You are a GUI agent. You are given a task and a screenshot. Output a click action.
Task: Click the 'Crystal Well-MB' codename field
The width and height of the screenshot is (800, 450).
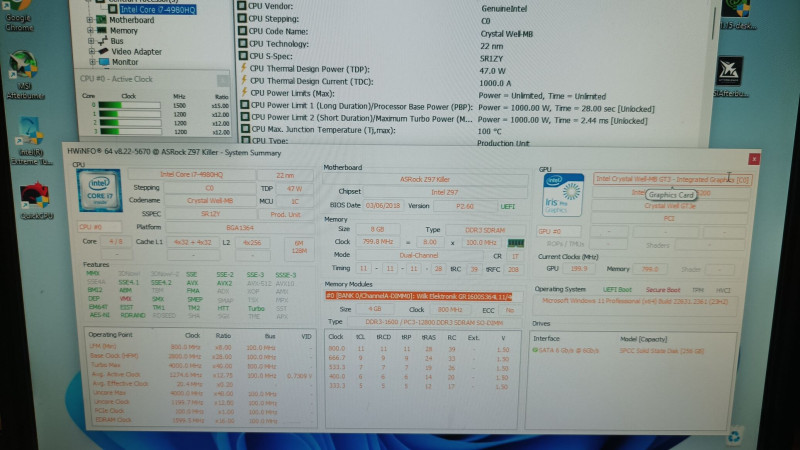point(210,201)
